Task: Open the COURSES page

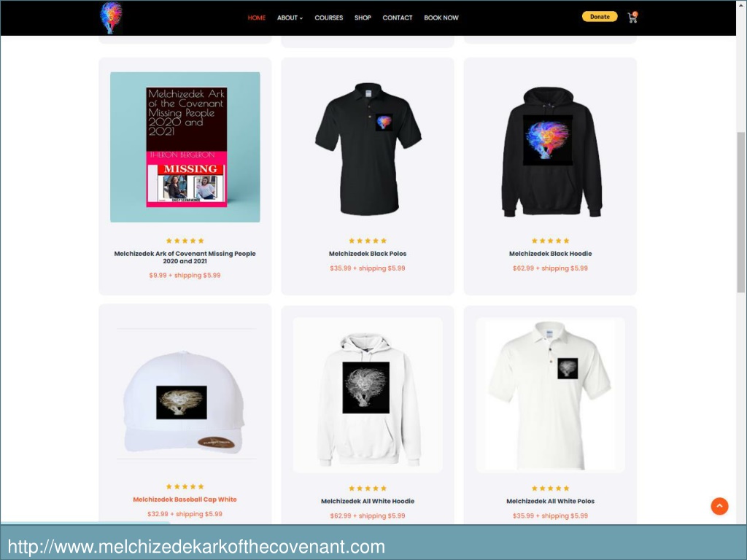Action: pos(329,17)
